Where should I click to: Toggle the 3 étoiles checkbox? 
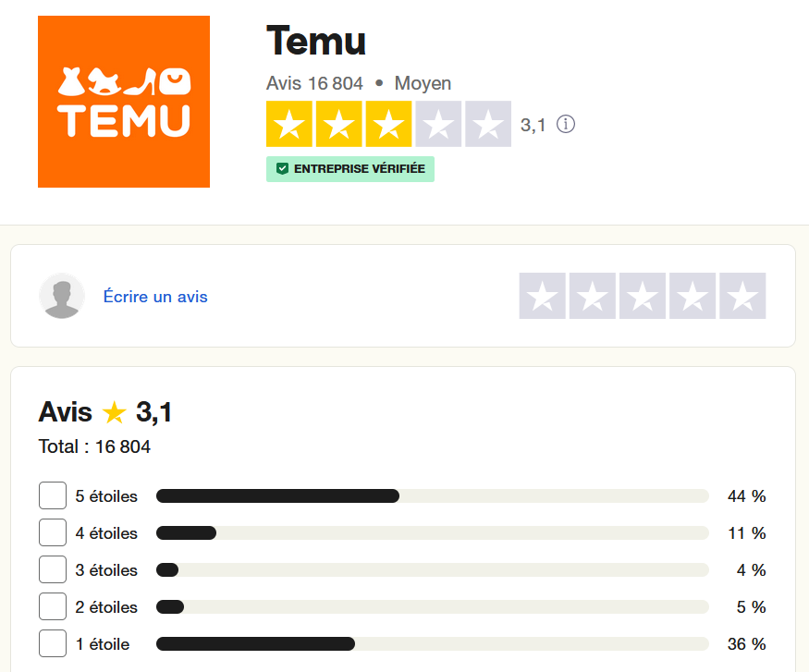click(53, 570)
